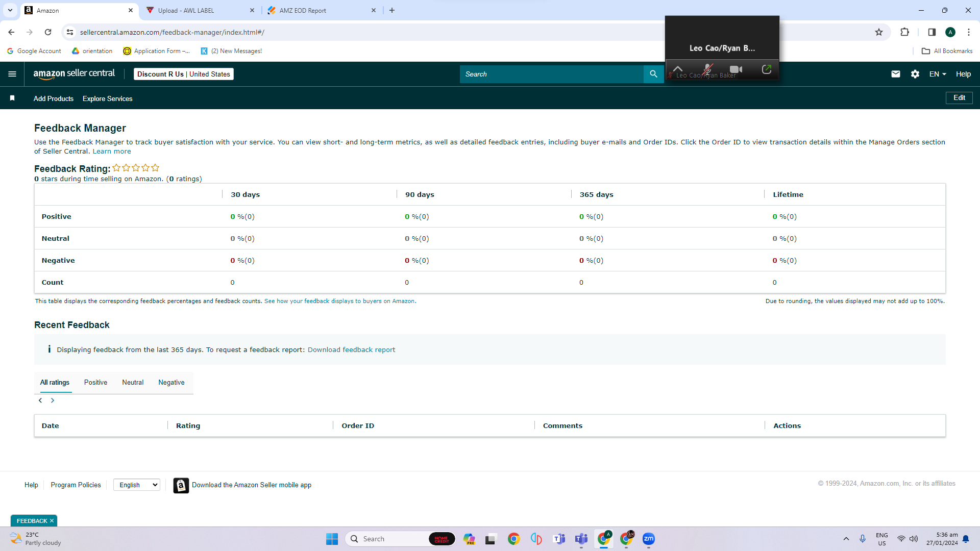Open the Application Form bookmark

pos(157,51)
